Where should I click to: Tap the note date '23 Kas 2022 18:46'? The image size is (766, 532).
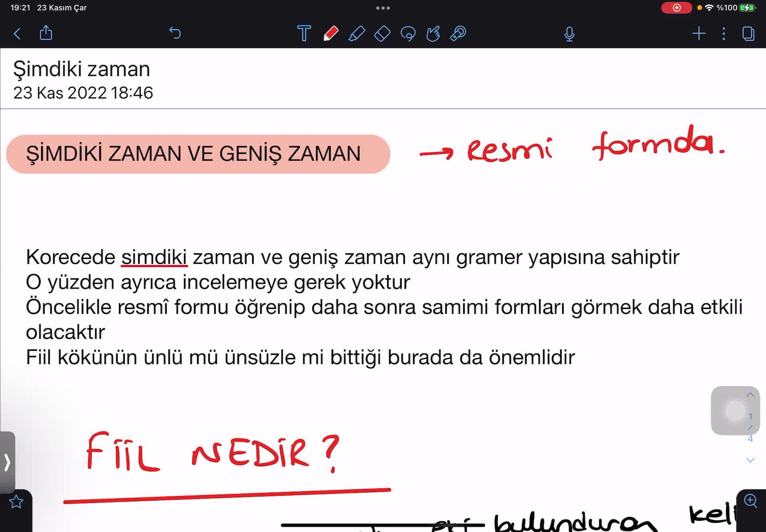pos(83,93)
